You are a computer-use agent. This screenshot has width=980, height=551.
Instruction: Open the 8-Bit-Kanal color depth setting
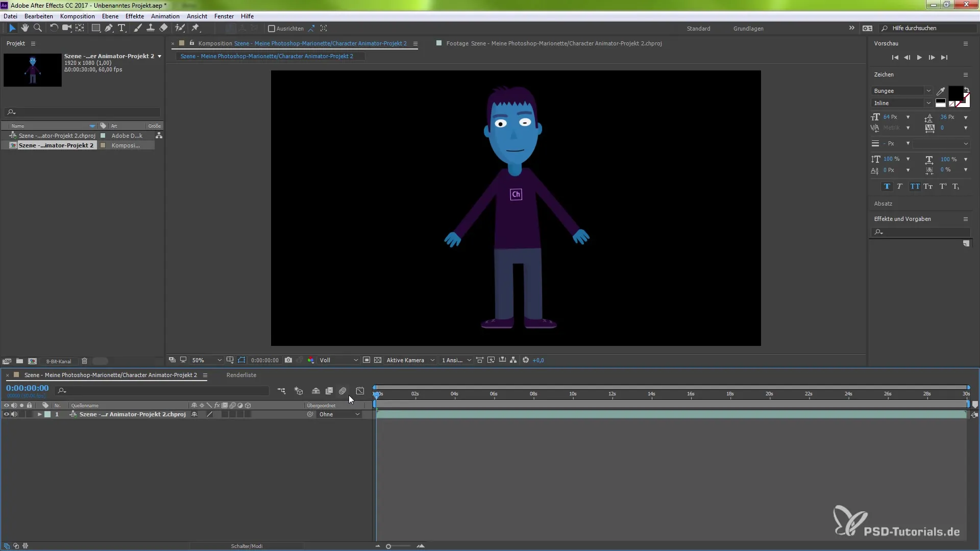pyautogui.click(x=59, y=361)
